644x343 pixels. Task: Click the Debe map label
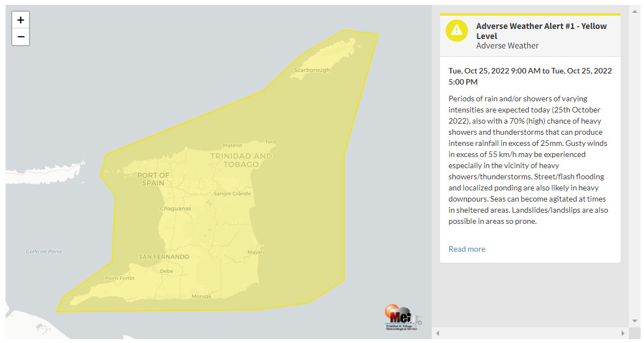(x=167, y=271)
